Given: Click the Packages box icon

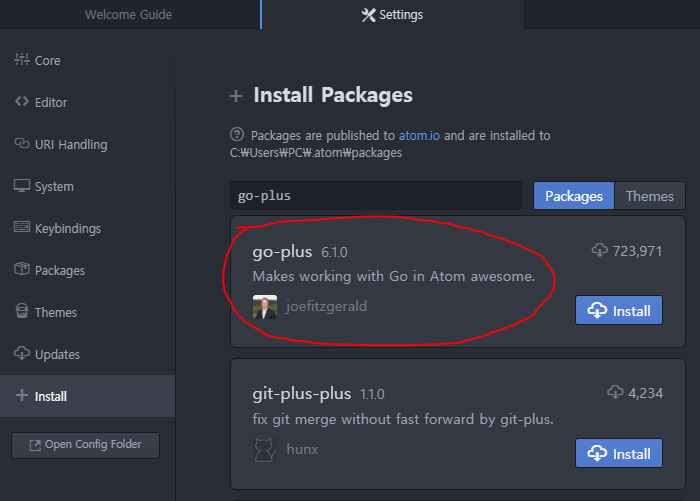Looking at the screenshot, I should click(21, 269).
